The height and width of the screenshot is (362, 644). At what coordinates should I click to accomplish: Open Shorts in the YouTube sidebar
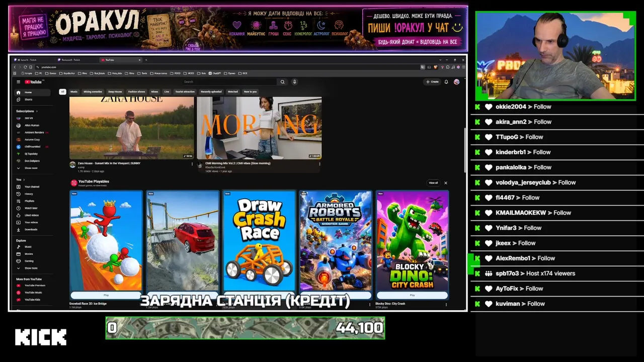tap(33, 100)
